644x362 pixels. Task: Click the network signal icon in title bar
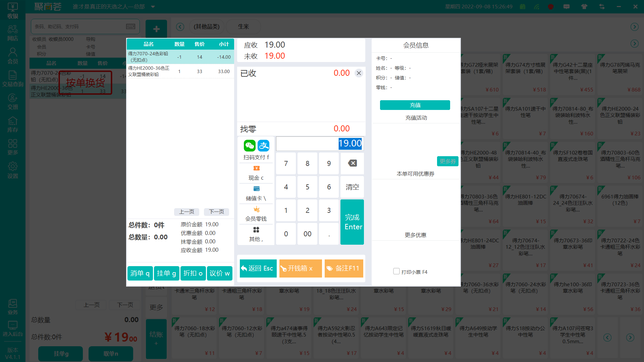coord(537,6)
